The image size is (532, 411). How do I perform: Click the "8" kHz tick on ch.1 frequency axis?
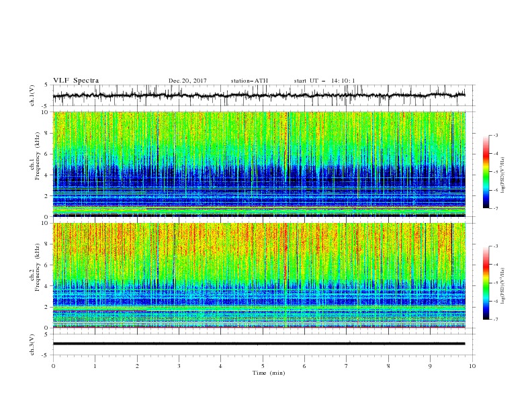coord(47,133)
